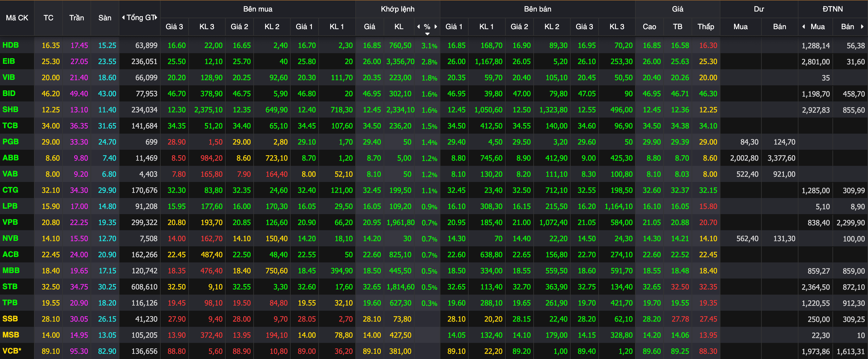The height and width of the screenshot is (359, 868).
Task: Sort by the Mã CK column header
Action: (17, 18)
